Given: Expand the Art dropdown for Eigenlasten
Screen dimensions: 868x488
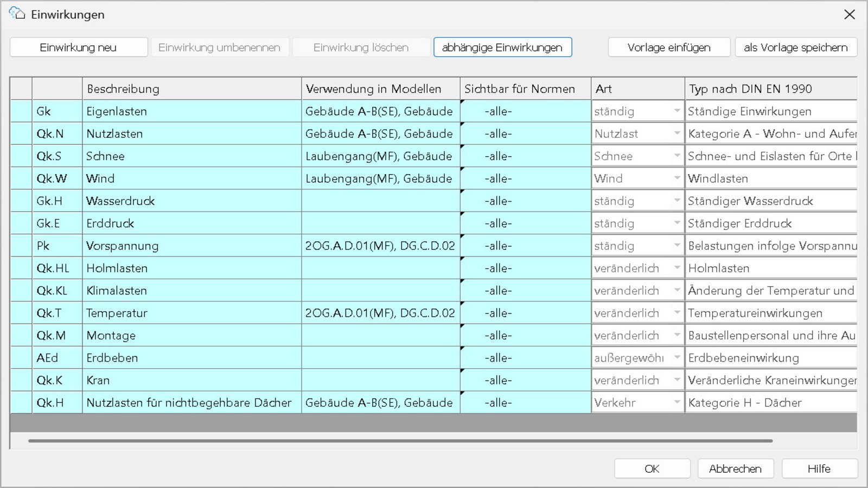Looking at the screenshot, I should (676, 111).
